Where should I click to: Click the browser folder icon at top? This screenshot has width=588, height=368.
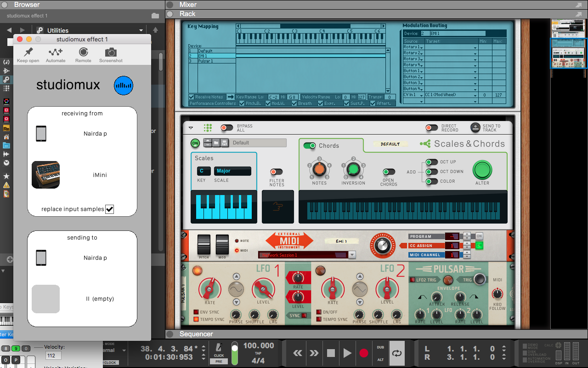[x=155, y=16]
